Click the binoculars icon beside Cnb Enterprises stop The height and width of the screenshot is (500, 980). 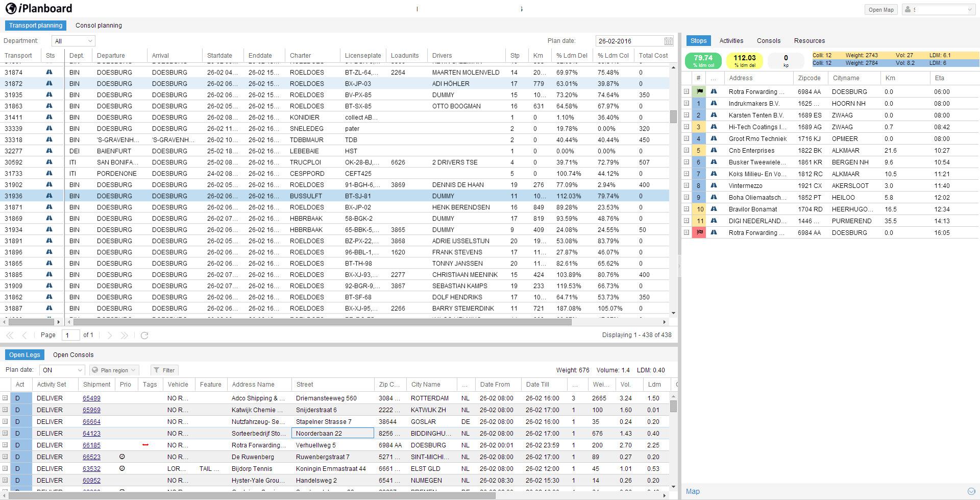point(714,150)
